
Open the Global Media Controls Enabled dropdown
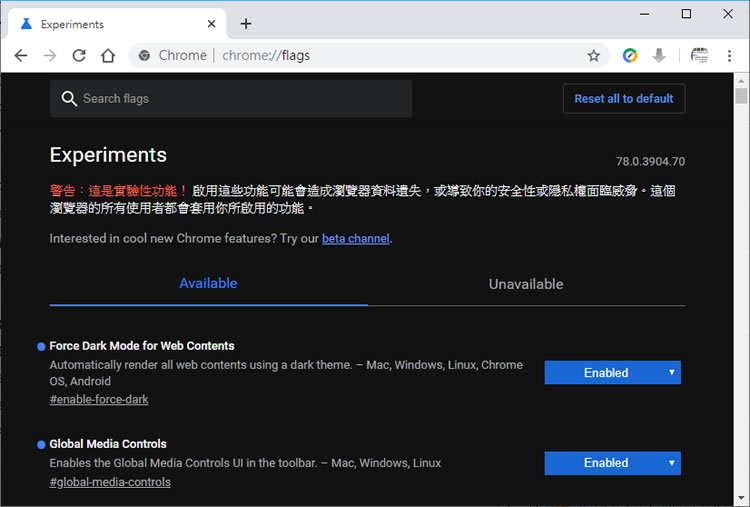coord(612,463)
